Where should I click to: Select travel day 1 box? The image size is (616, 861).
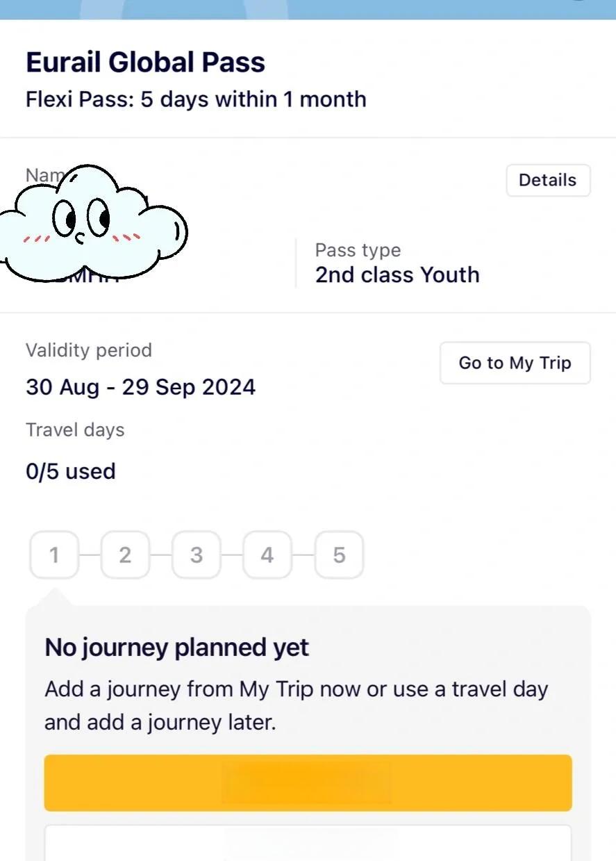click(x=54, y=555)
